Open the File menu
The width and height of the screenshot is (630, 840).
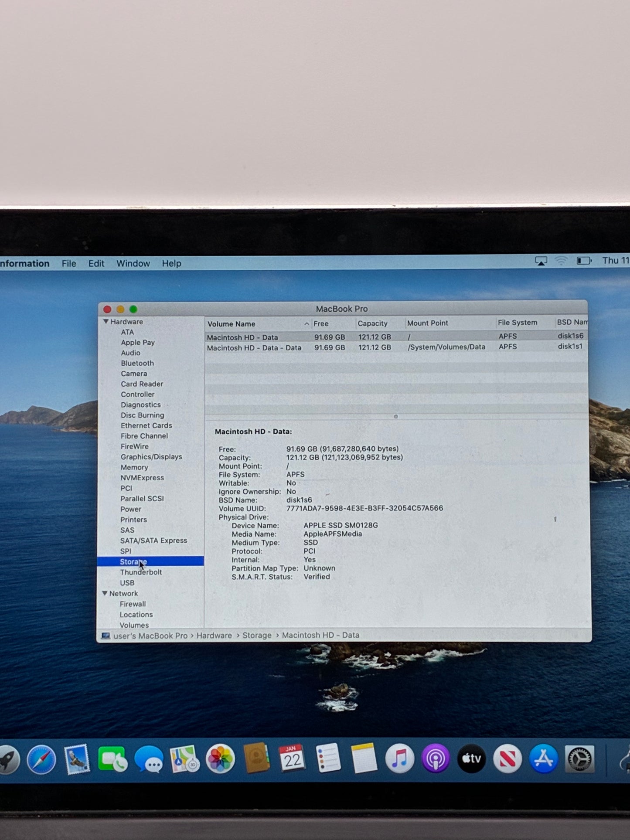pyautogui.click(x=69, y=263)
